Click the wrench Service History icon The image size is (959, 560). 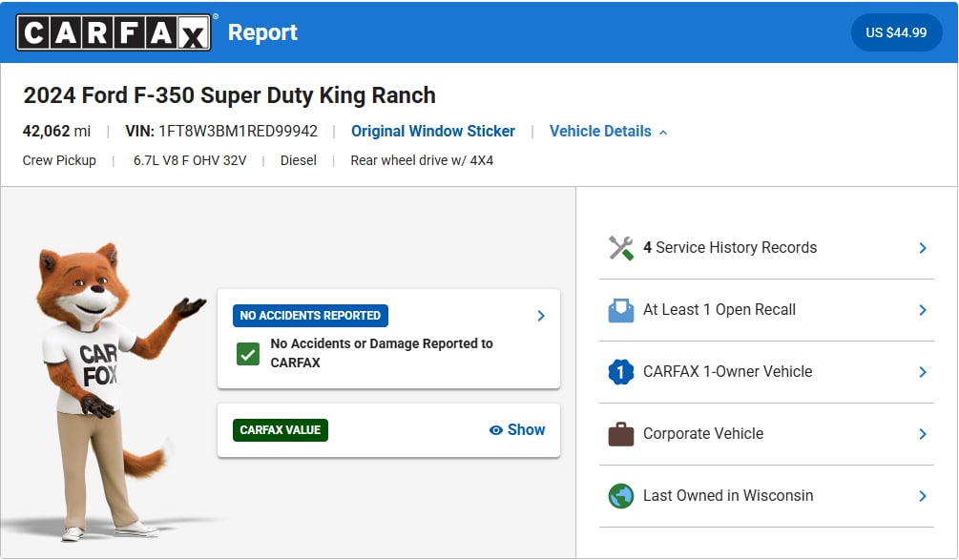point(621,248)
